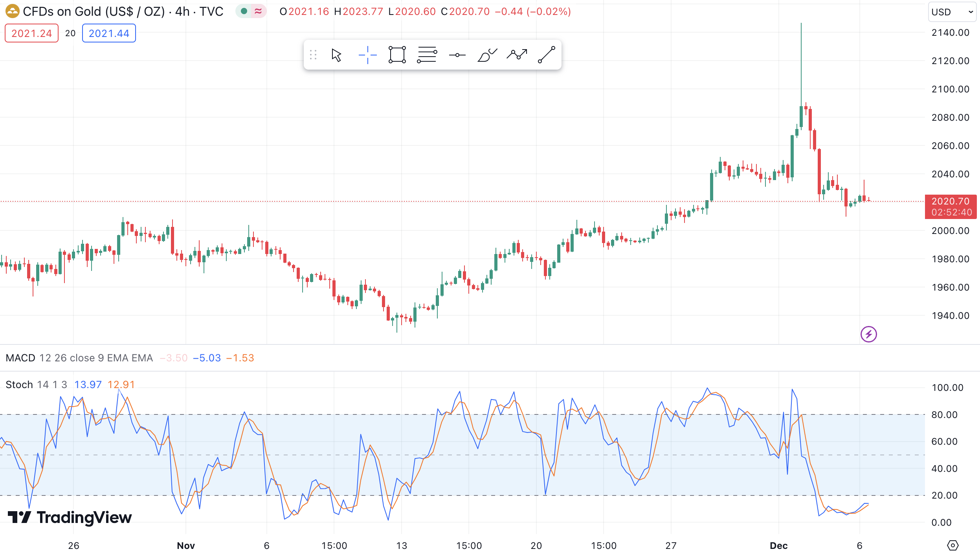Open the USD currency dropdown
This screenshot has height=556, width=980.
952,12
